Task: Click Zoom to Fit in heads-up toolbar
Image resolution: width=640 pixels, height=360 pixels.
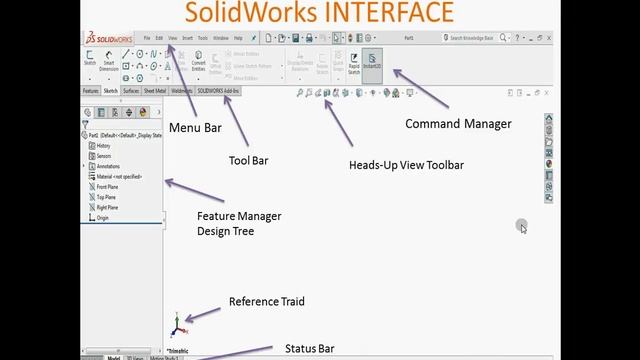Action: (300, 93)
